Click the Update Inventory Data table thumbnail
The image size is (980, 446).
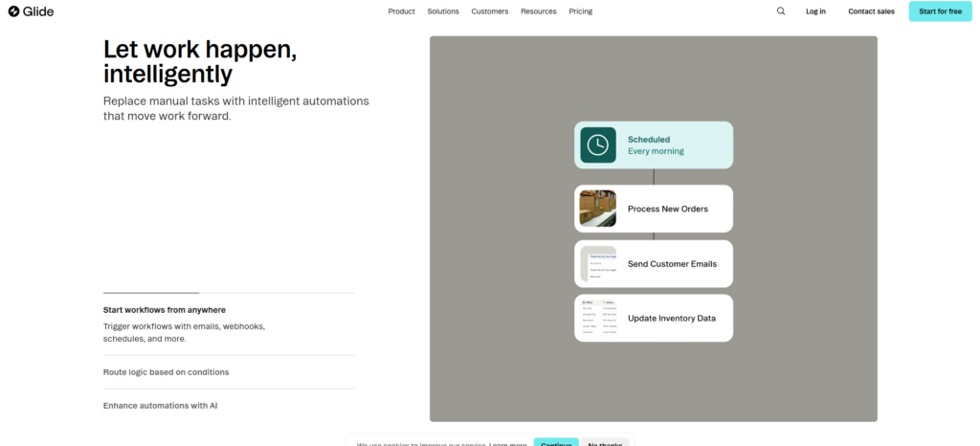tap(598, 319)
